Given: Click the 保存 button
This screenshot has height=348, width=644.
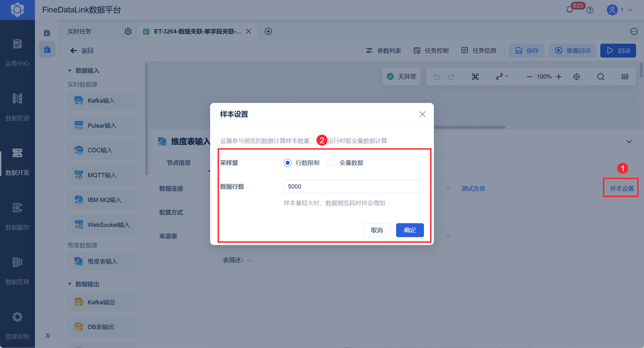Looking at the screenshot, I should coord(527,50).
